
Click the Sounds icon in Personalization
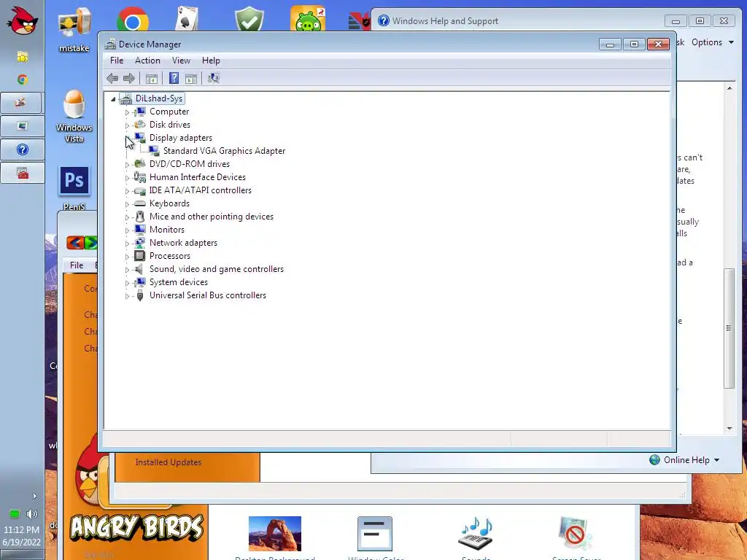476,534
